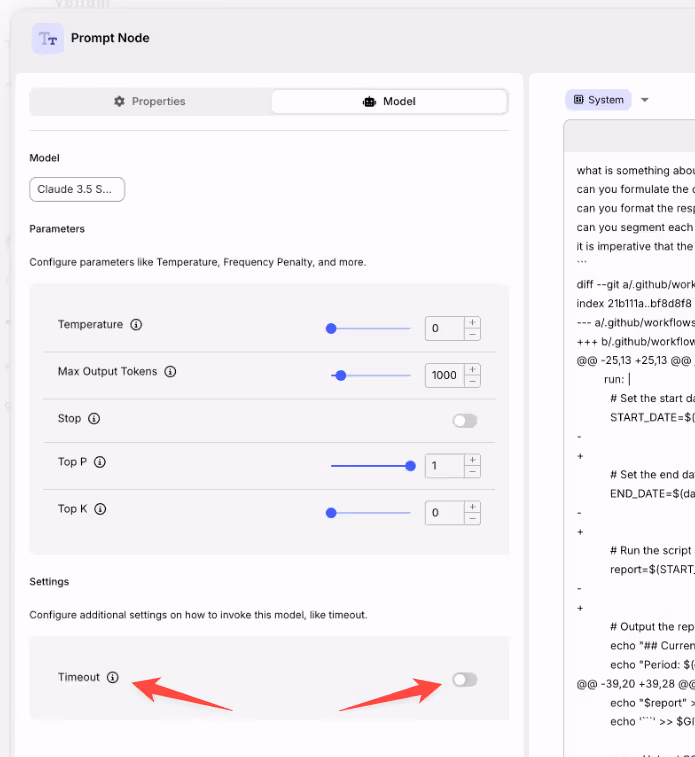Click the Temperature slider handle
This screenshot has width=695, height=757.
331,329
